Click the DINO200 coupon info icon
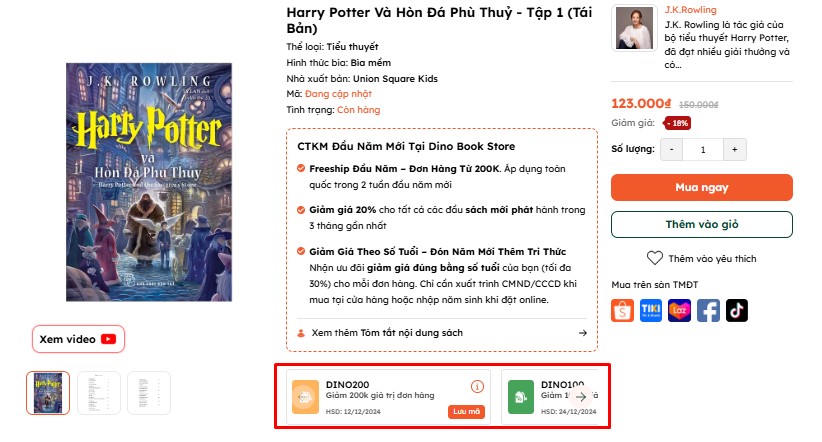This screenshot has height=442, width=822. (477, 386)
